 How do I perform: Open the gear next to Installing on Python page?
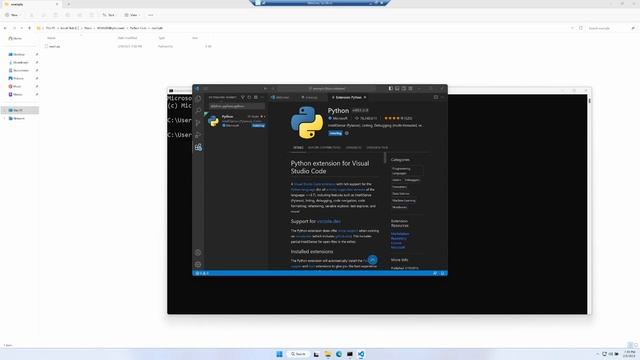347,133
